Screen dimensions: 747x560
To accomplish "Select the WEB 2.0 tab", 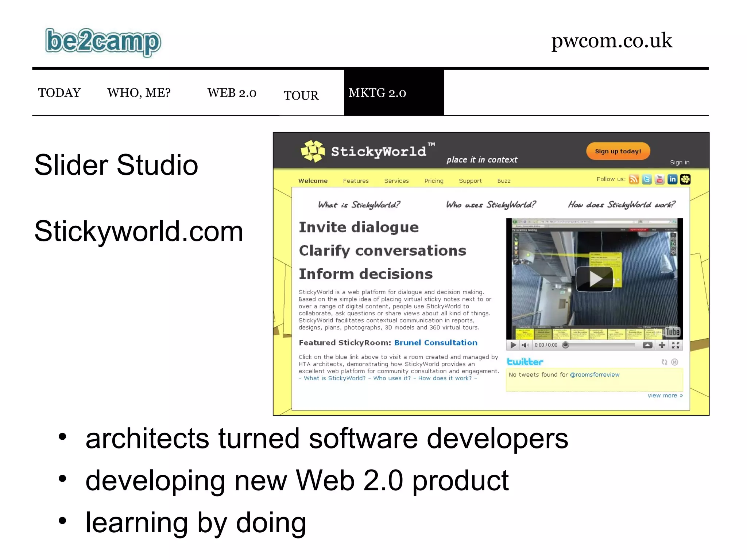I will pos(232,93).
